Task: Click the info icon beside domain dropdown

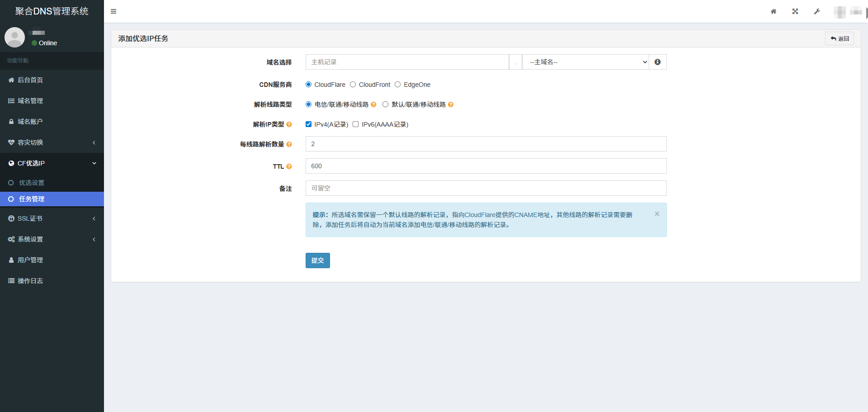Action: coord(657,62)
